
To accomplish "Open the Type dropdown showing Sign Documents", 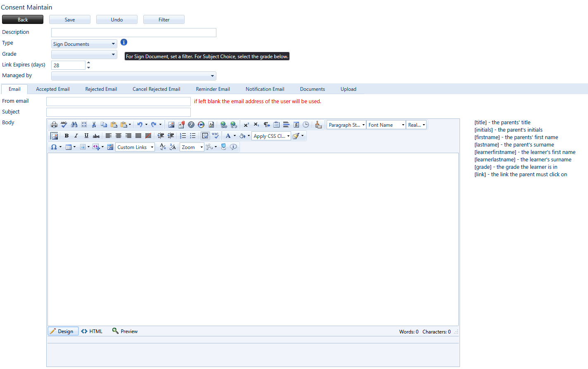I will pos(84,44).
